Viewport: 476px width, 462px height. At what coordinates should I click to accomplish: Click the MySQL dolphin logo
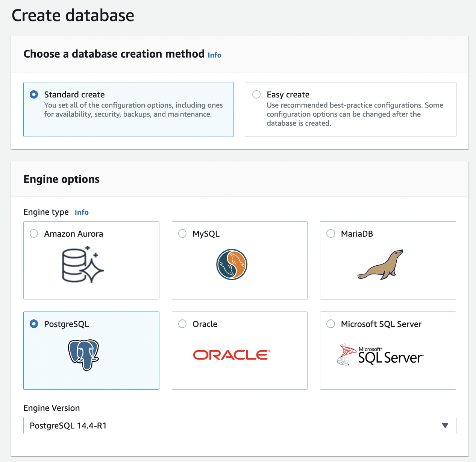pyautogui.click(x=232, y=264)
